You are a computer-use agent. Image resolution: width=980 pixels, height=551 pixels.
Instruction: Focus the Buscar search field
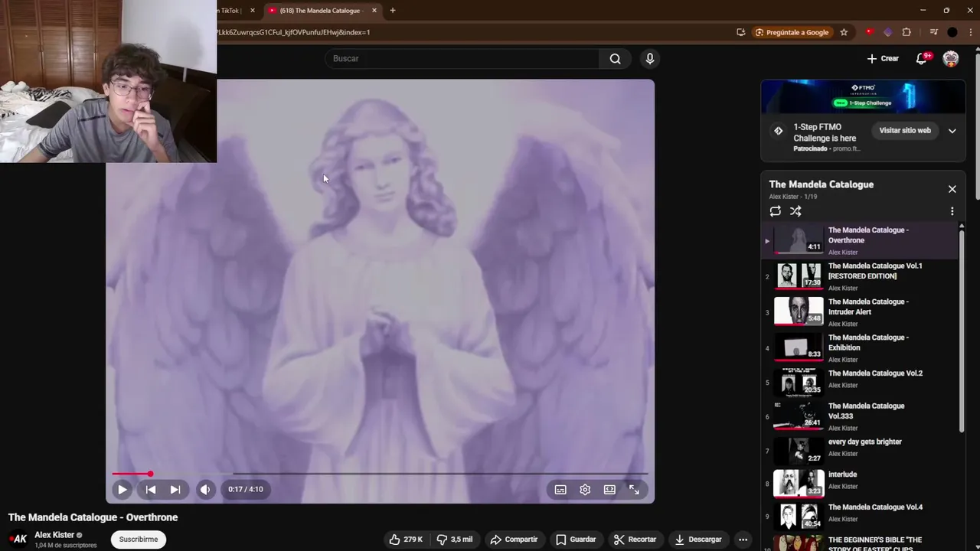[x=462, y=59]
